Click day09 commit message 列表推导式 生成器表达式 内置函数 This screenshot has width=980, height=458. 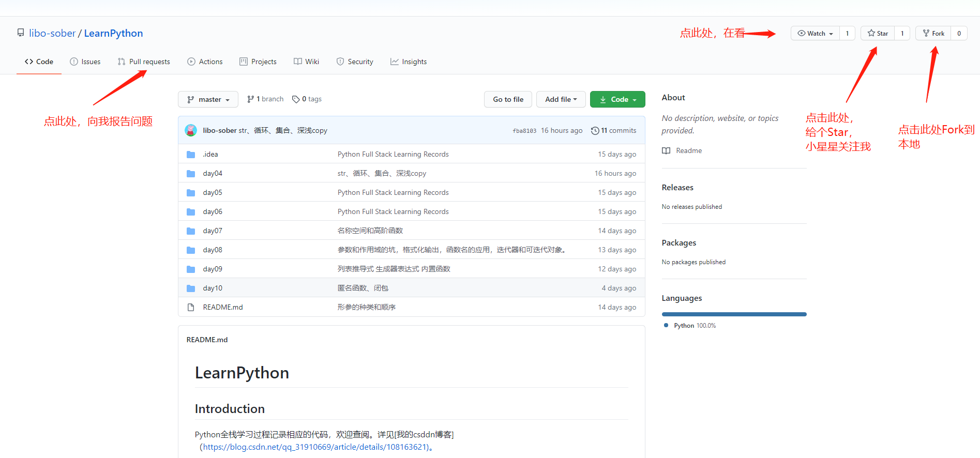(x=394, y=269)
